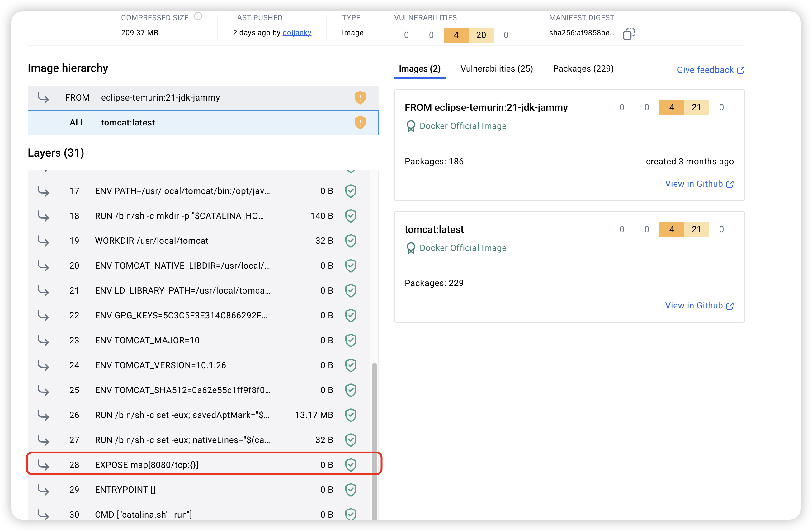The width and height of the screenshot is (812, 531).
Task: Click the green shield for layer 28 EXPOSE
Action: (x=350, y=464)
